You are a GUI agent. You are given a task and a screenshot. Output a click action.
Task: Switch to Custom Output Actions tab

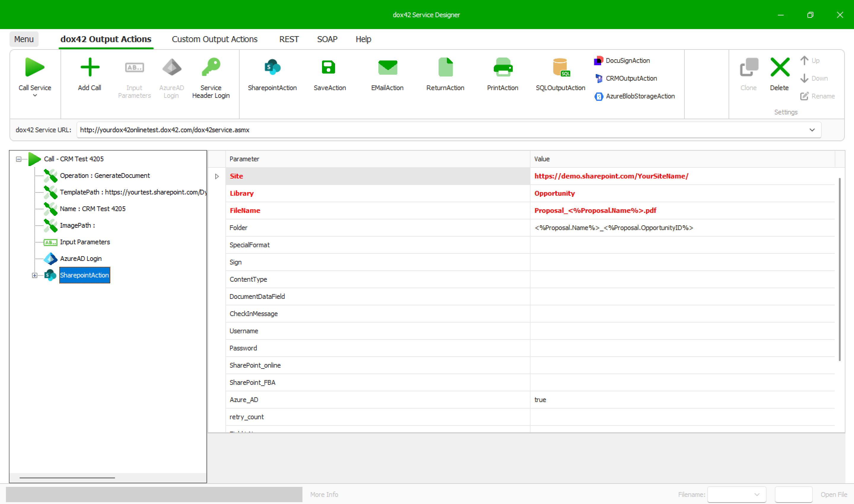[x=215, y=39]
